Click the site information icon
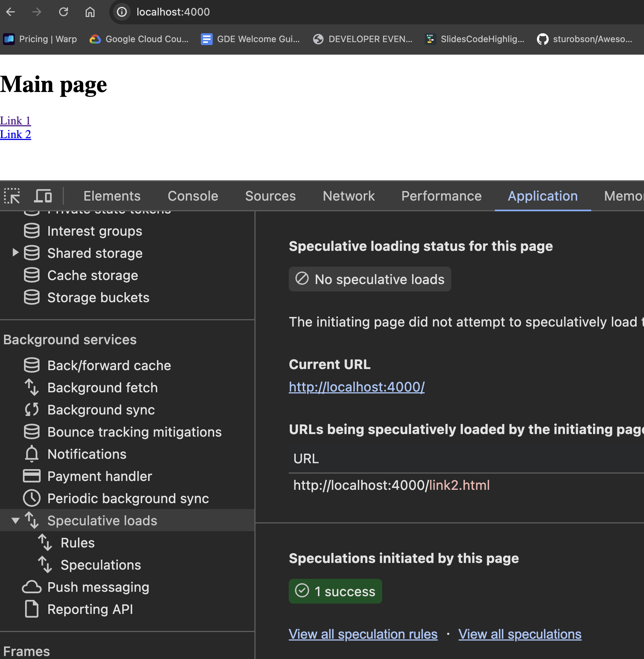Image resolution: width=644 pixels, height=659 pixels. click(x=122, y=12)
